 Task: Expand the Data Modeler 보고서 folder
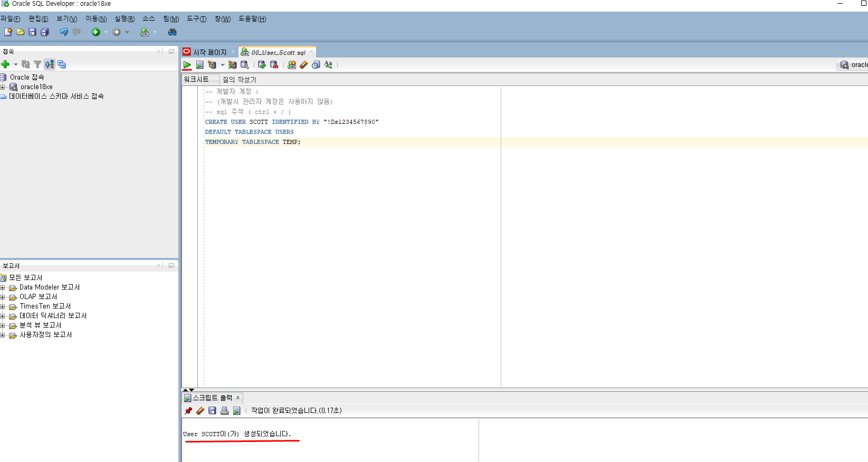coord(3,287)
